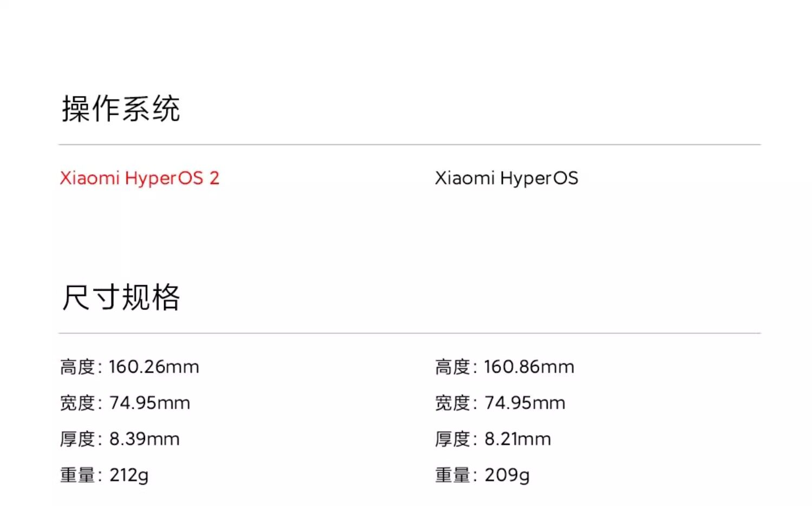Screen dimensions: 812x506
Task: Click the 宽度 label in left column
Action: (77, 403)
